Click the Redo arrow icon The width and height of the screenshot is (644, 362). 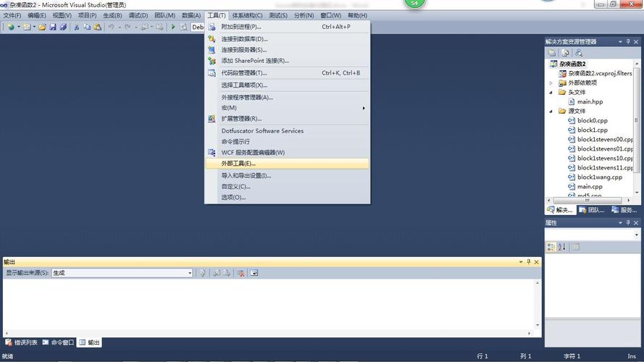pos(127,27)
